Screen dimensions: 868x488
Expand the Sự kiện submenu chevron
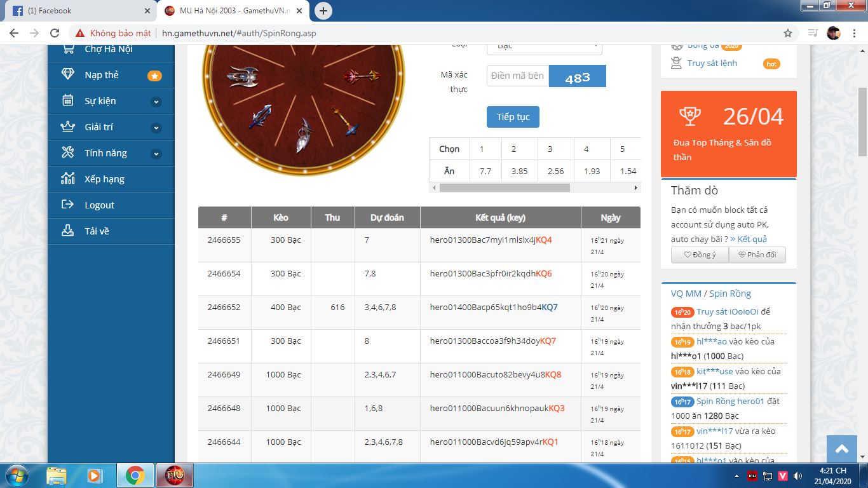coord(156,102)
